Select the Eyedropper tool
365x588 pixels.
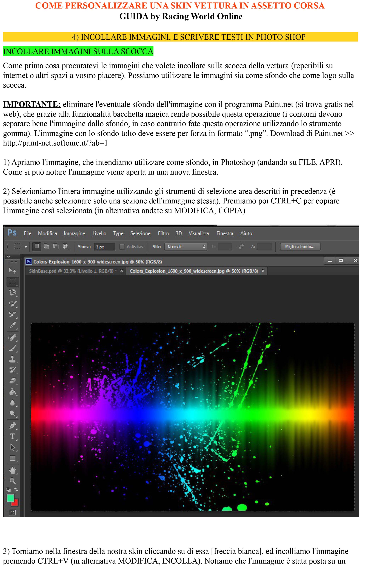tap(13, 325)
